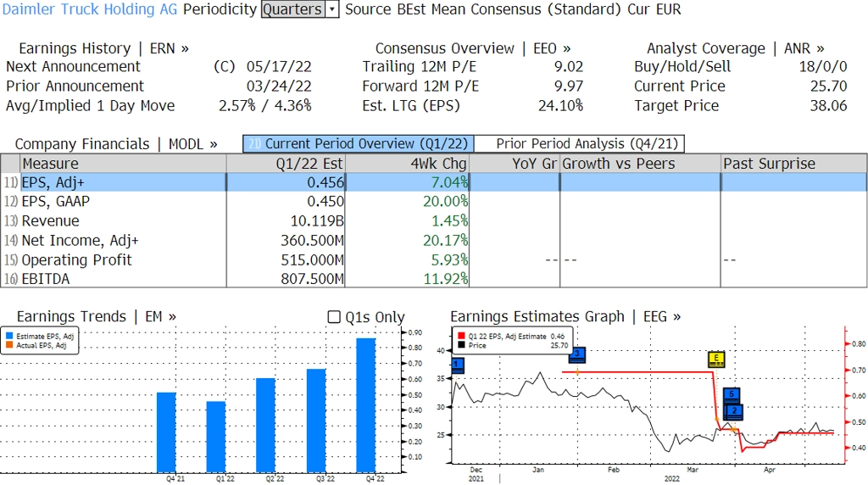Click Source BEst Mean Consensus (Standard) text
This screenshot has width=868, height=485.
482,9
